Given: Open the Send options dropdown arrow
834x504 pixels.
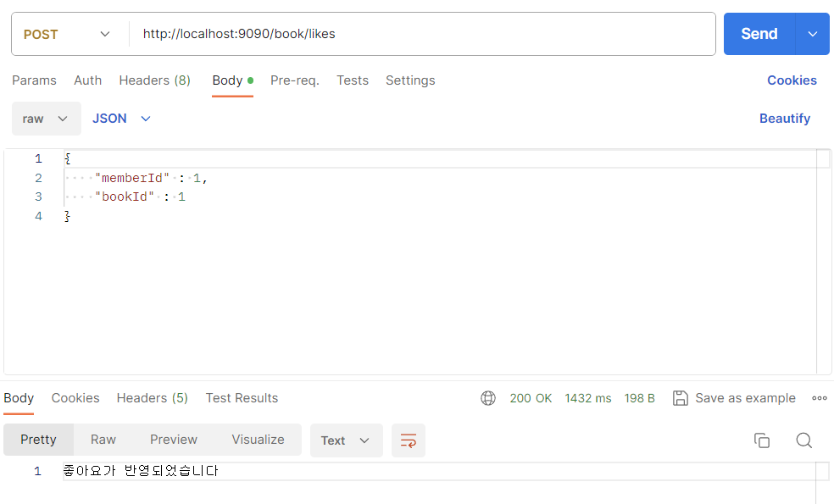Looking at the screenshot, I should click(813, 34).
